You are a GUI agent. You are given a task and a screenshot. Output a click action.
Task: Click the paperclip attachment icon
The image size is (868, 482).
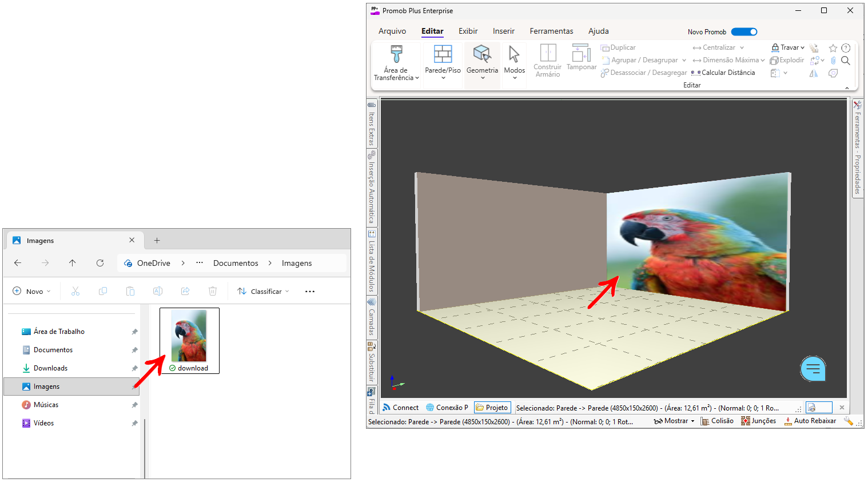[833, 61]
